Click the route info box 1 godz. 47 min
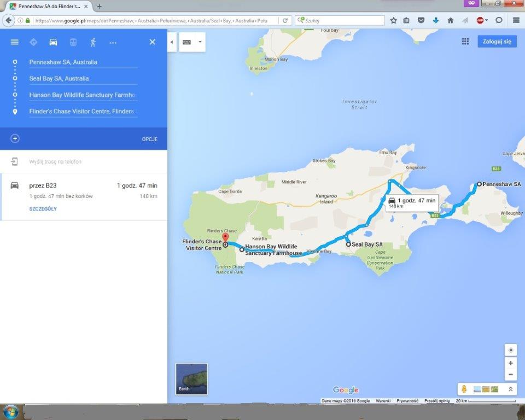 coord(412,203)
